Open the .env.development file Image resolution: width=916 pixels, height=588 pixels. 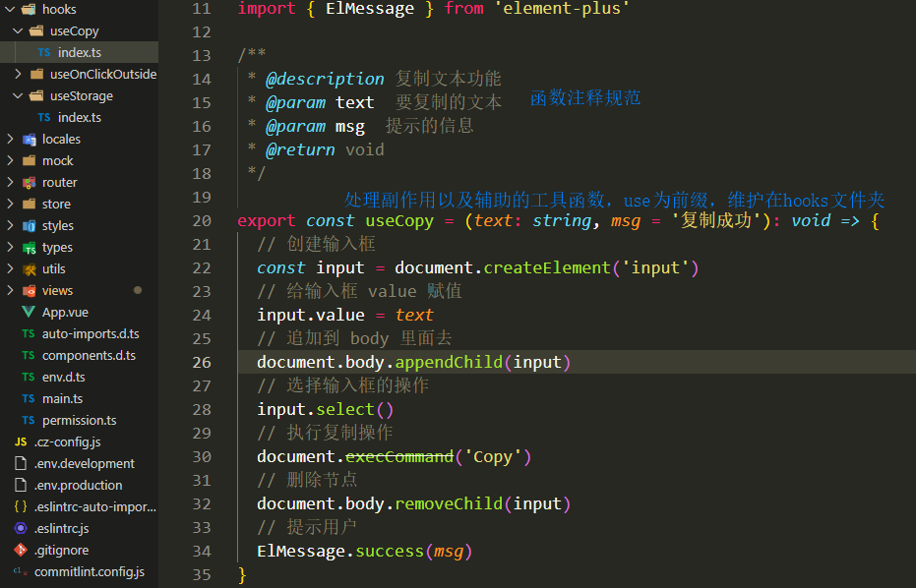click(85, 464)
